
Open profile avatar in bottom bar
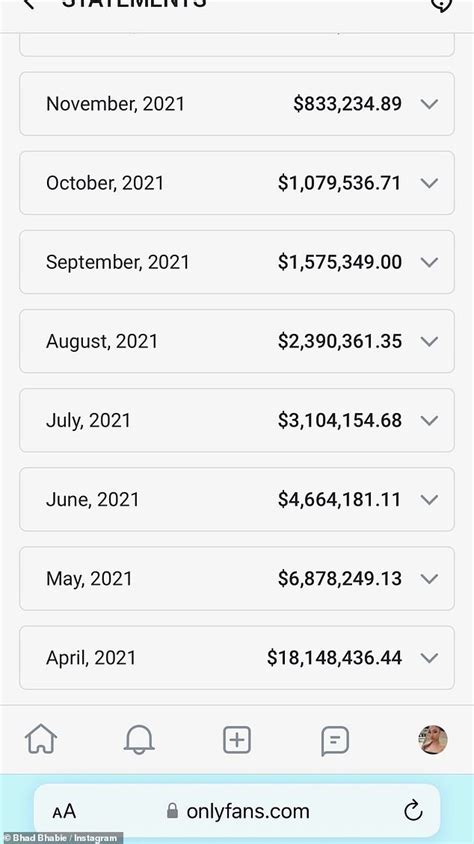[433, 740]
